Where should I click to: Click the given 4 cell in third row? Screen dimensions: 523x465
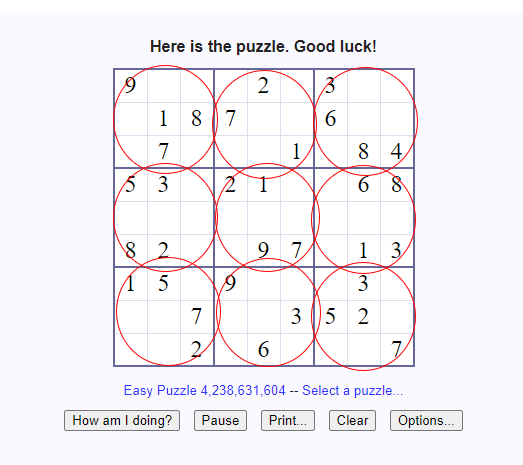click(x=397, y=151)
